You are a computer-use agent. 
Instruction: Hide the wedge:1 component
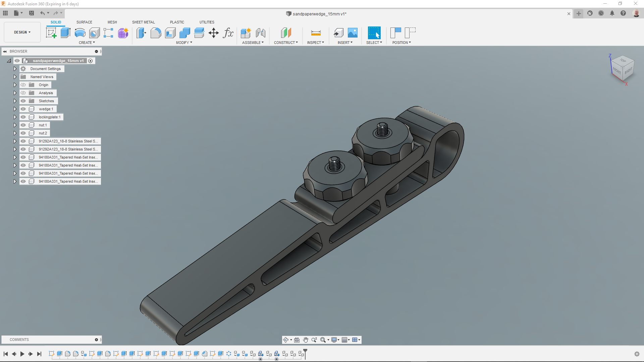point(23,109)
